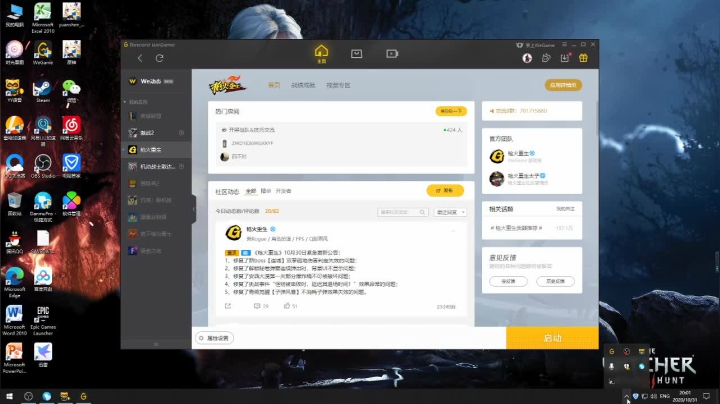Viewport: 720px width, 404px height.
Task: Click the community group number 701715880
Action: (534, 111)
